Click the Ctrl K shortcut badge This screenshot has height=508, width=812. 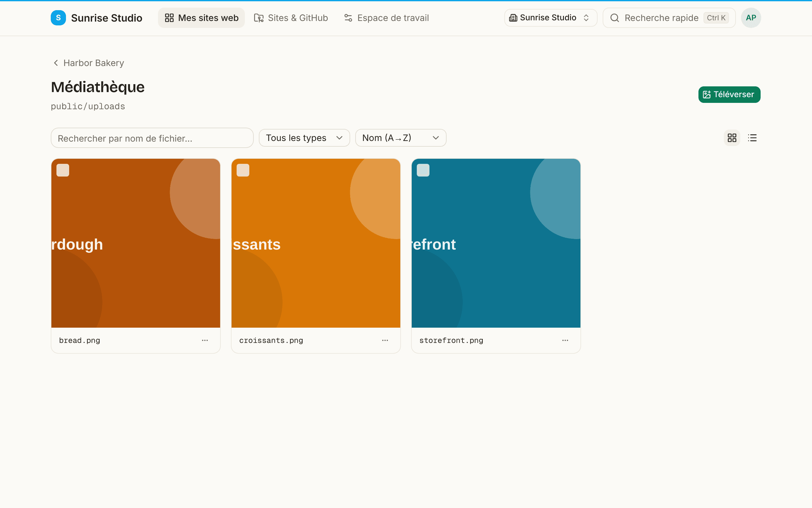click(716, 18)
